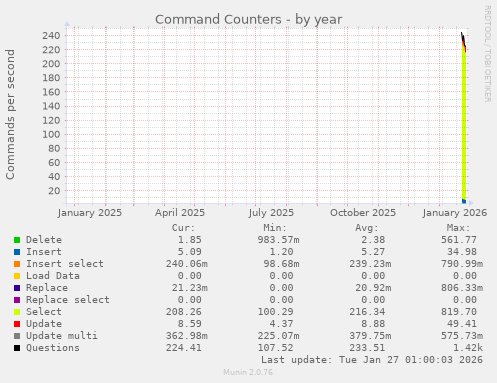This screenshot has height=383, width=497.
Task: Click the Delete min value 983.57m
Action: coord(278,240)
